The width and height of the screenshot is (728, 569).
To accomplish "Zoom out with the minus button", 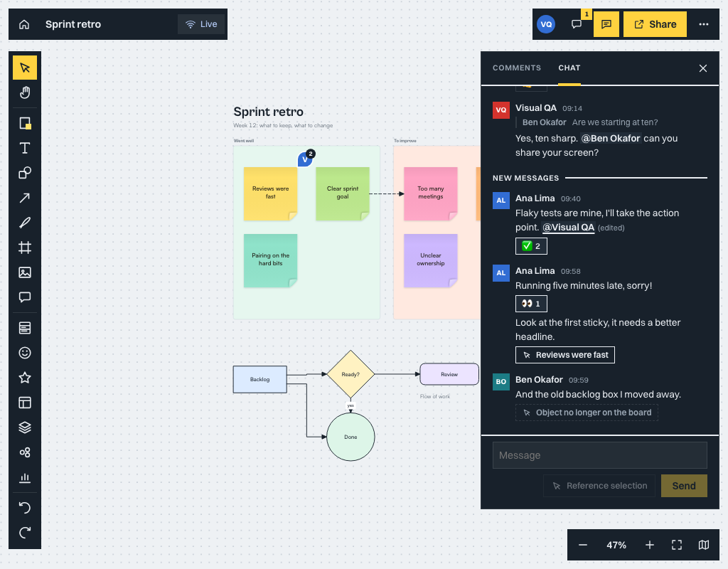I will click(x=583, y=545).
